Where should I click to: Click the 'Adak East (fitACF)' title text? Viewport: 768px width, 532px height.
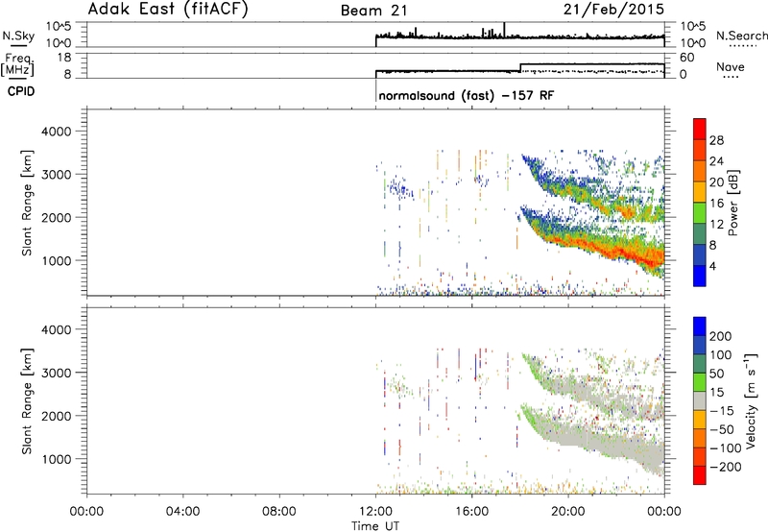pyautogui.click(x=168, y=9)
